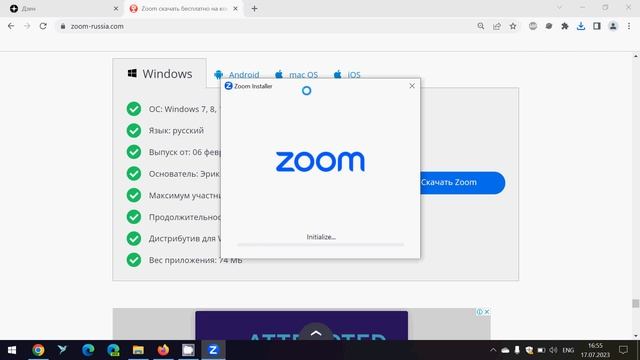Click the installer progress bar
Image resolution: width=640 pixels, height=360 pixels.
click(320, 244)
